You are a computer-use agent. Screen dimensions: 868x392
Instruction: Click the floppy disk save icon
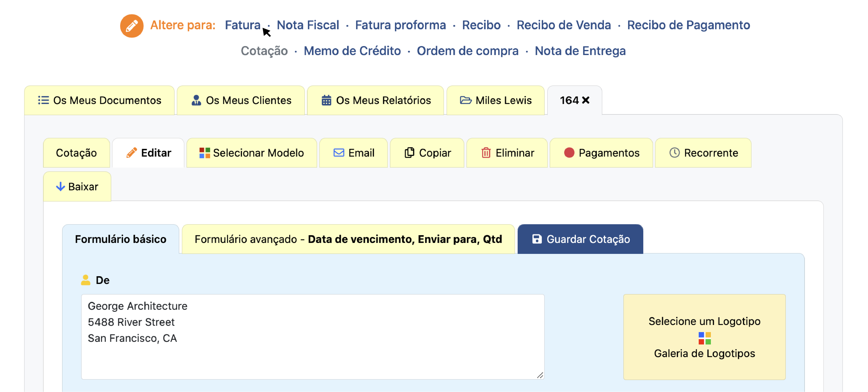[x=537, y=239]
